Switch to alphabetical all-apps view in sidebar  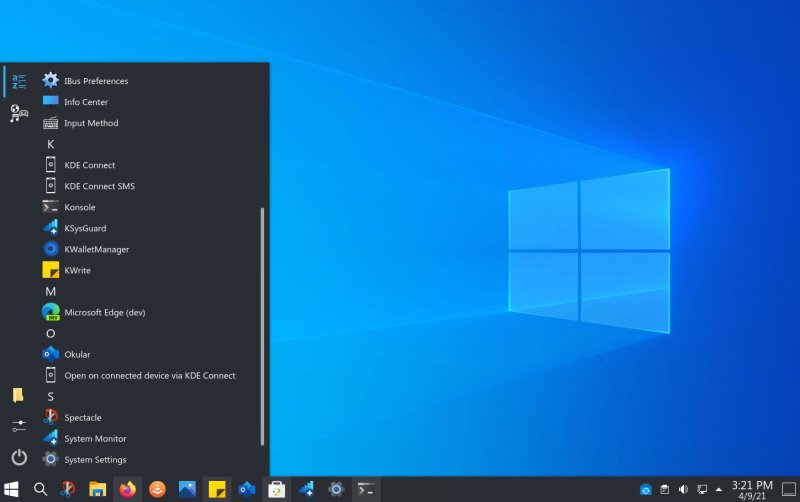tap(18, 81)
